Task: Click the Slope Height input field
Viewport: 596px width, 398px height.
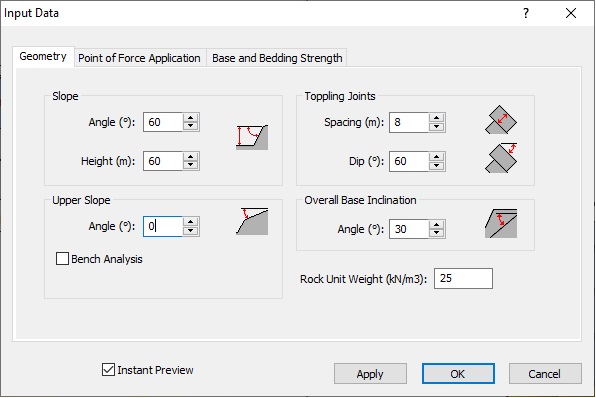Action: pos(163,161)
